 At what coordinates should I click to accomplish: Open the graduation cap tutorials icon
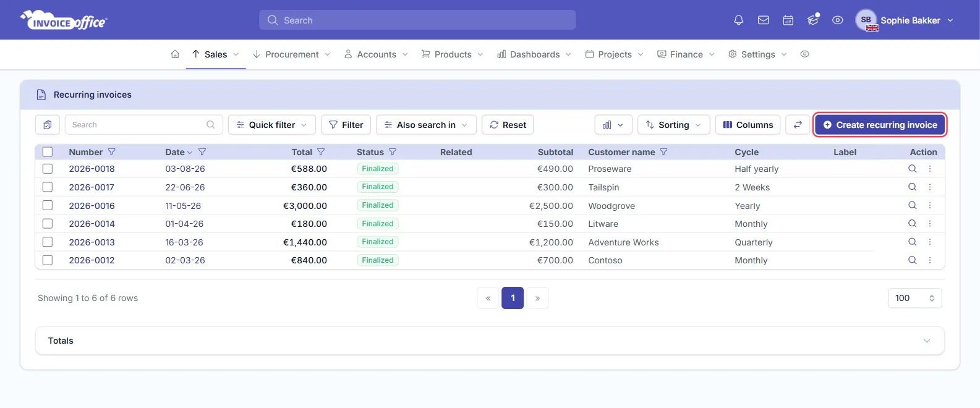pos(813,20)
